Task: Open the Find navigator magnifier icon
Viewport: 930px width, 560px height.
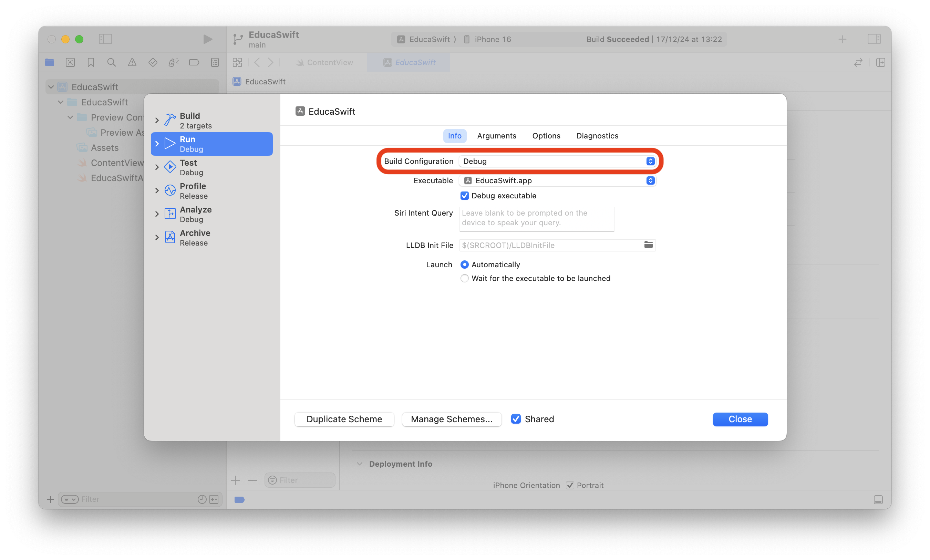Action: (111, 62)
